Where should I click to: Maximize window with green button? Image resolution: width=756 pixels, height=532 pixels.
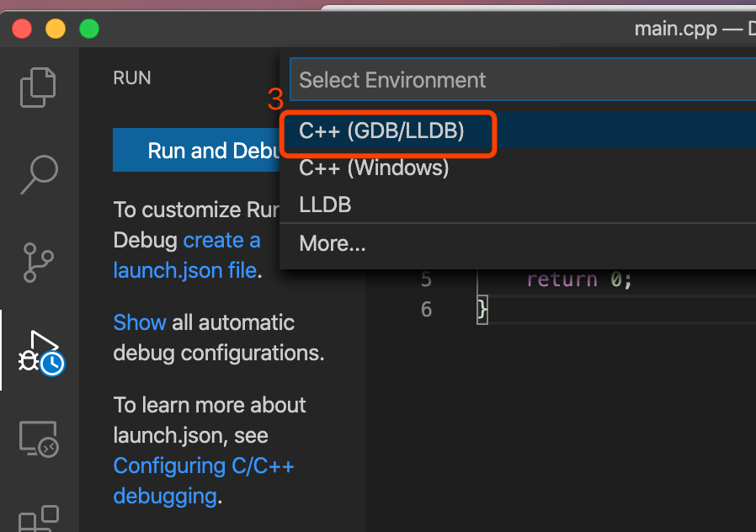pyautogui.click(x=89, y=29)
